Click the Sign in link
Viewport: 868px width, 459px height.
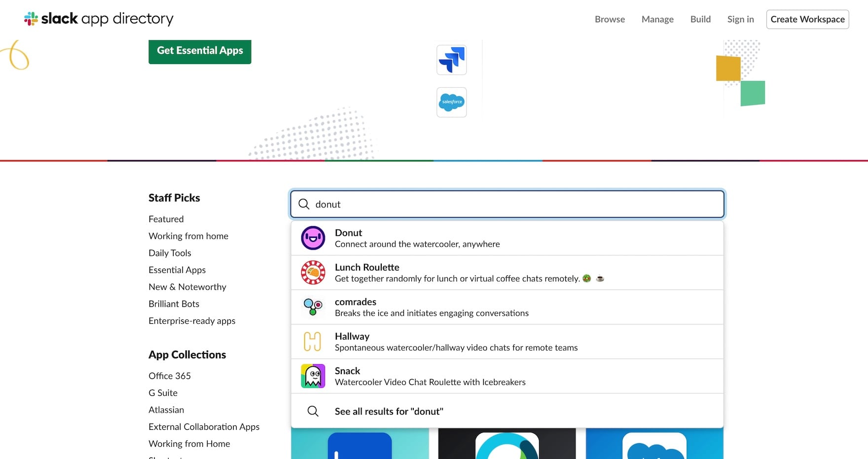tap(740, 19)
